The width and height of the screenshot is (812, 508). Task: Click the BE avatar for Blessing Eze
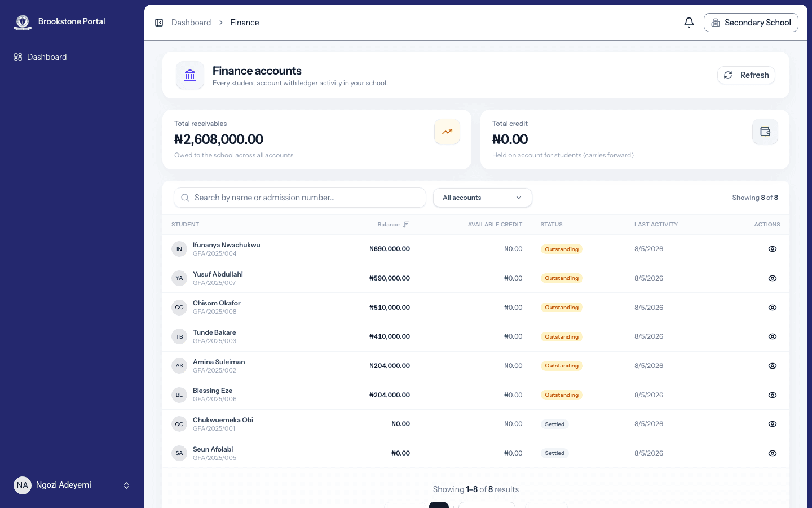(179, 395)
